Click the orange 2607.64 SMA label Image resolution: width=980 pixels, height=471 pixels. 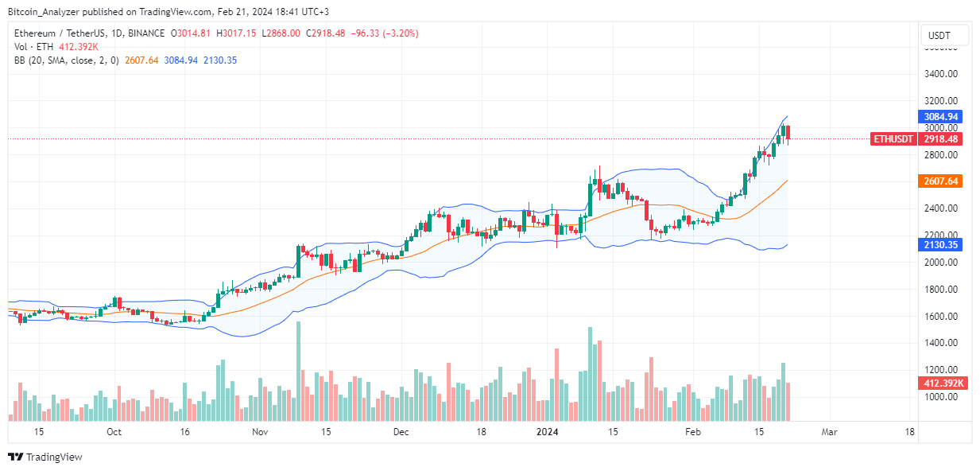(x=940, y=181)
